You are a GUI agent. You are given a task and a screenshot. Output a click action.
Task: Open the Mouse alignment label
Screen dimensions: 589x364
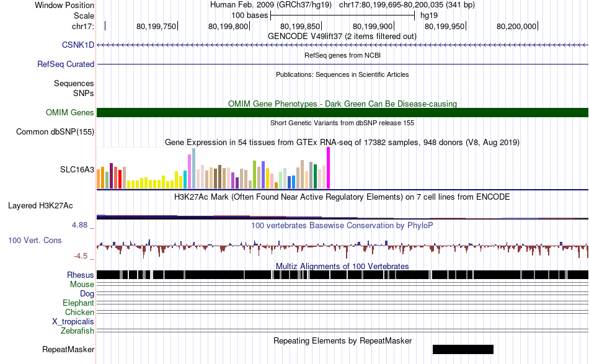[x=82, y=285]
